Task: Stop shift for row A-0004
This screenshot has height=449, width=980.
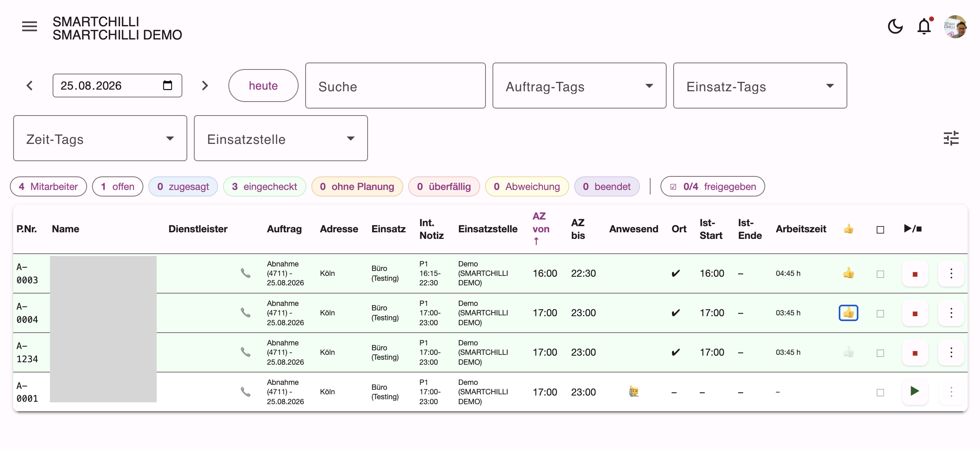Action: tap(915, 313)
